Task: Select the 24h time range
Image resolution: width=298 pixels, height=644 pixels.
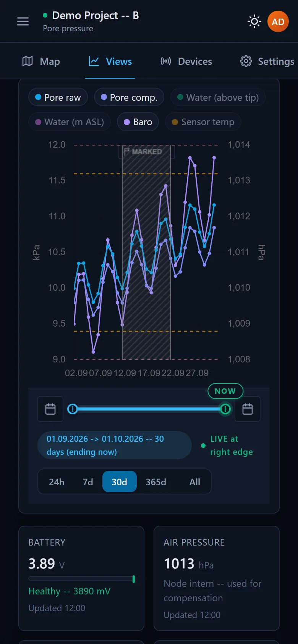Action: [57, 482]
